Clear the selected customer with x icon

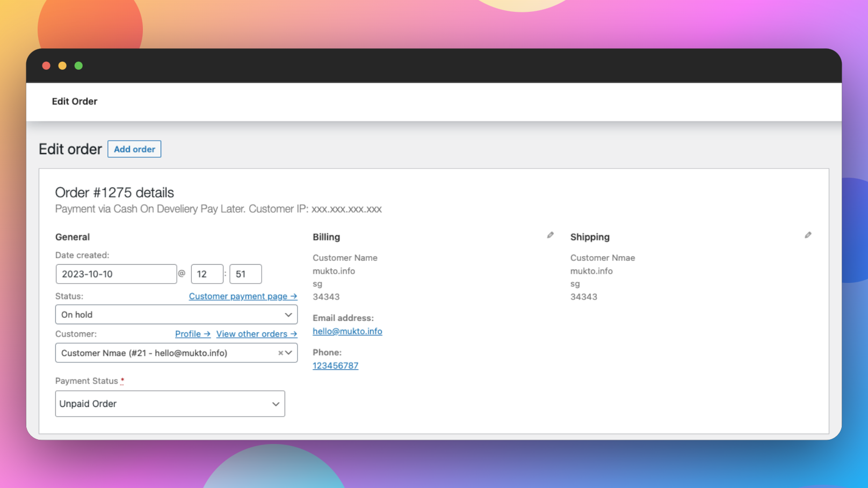[280, 353]
